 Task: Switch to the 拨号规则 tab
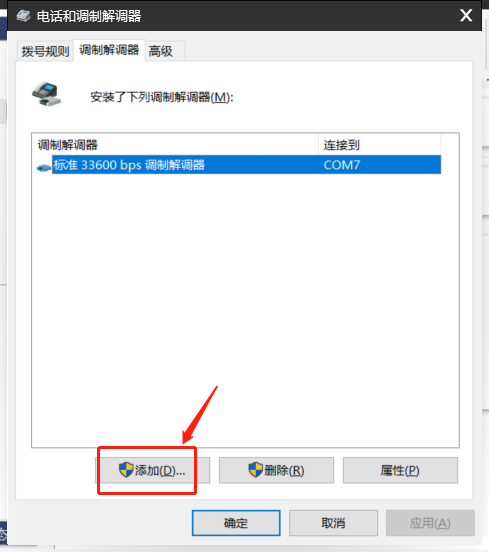45,51
